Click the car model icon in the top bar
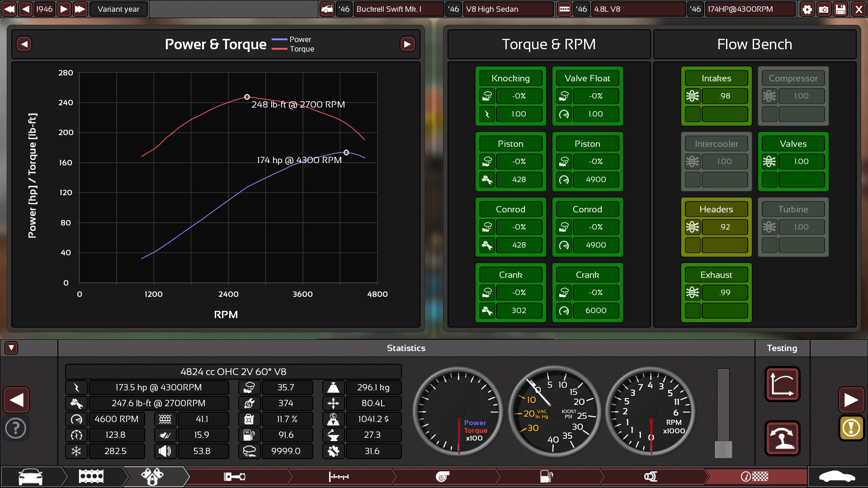The image size is (868, 488). 327,9
